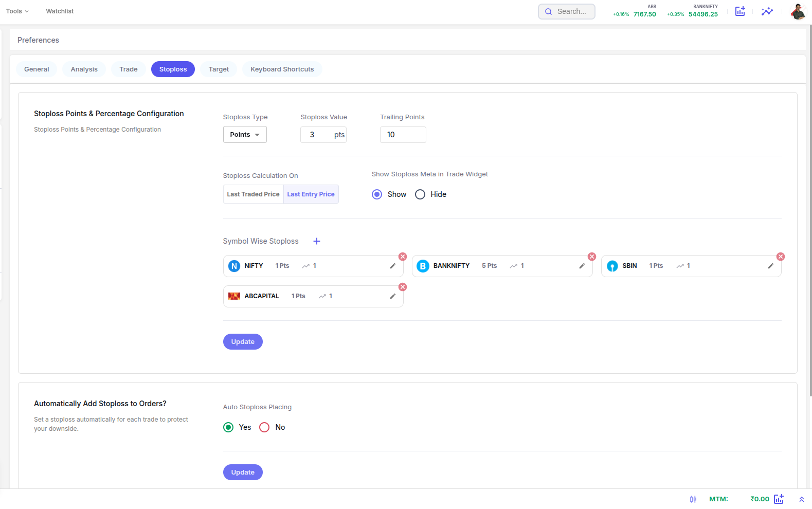Open the Keyboard Shortcuts tab
This screenshot has height=509, width=812.
coord(282,69)
